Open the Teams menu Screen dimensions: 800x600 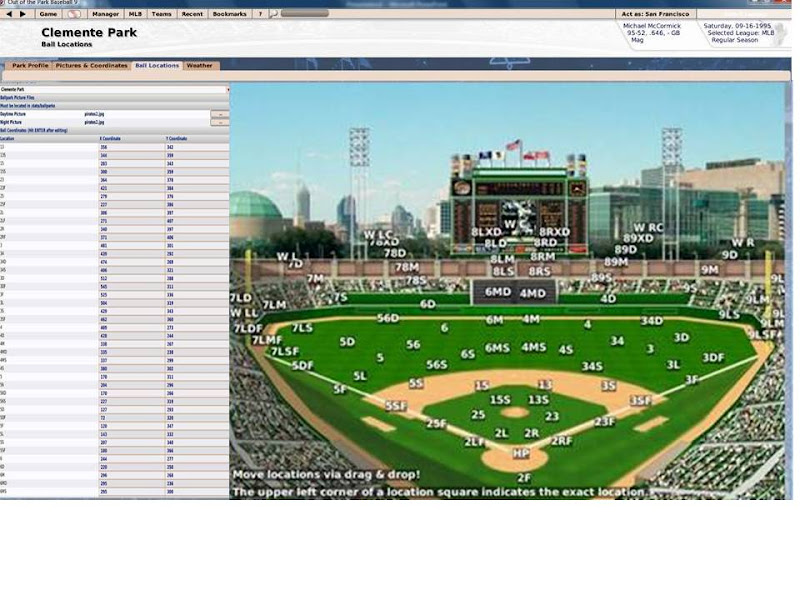click(162, 14)
